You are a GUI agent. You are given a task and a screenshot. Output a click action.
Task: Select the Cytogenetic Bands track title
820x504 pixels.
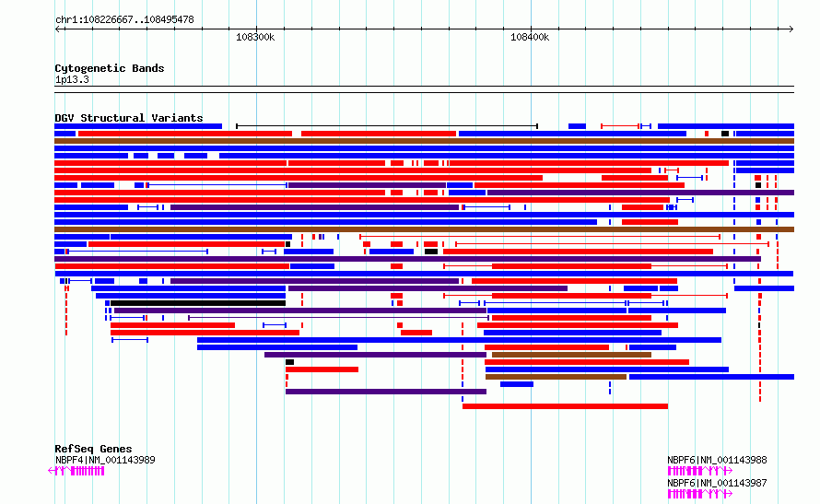110,68
